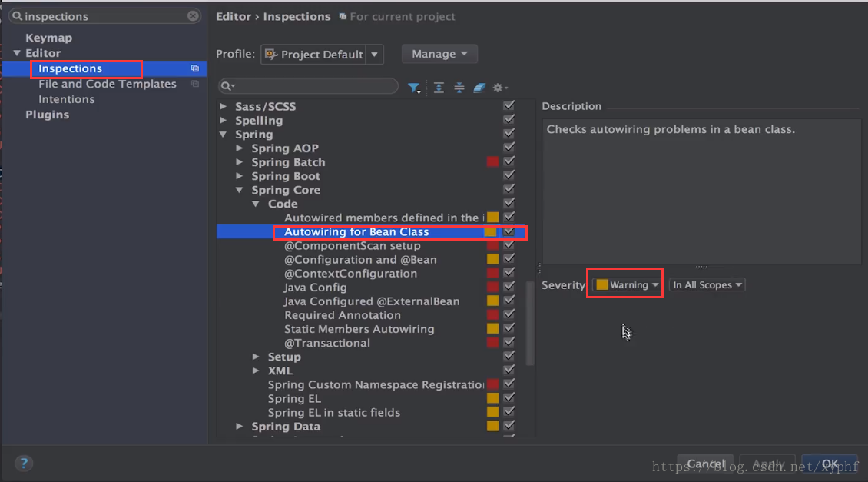Toggle Spring Data checkbox

(x=509, y=425)
